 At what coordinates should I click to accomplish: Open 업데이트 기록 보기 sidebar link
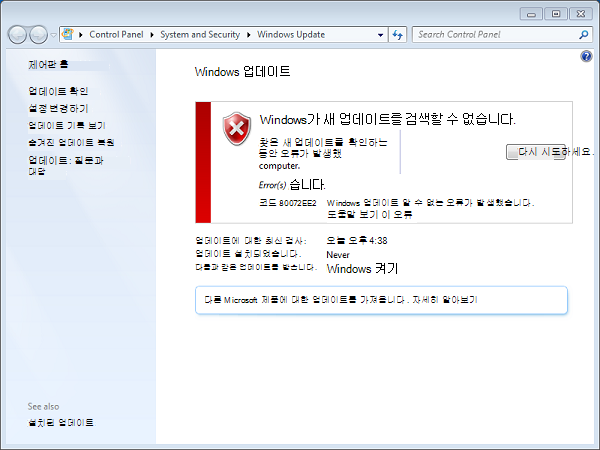pyautogui.click(x=67, y=126)
